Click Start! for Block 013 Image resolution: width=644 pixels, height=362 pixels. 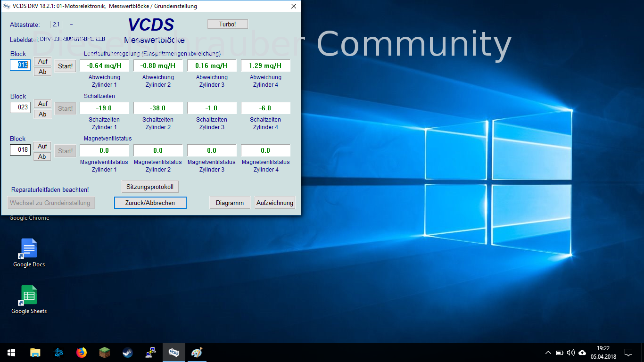pos(66,66)
